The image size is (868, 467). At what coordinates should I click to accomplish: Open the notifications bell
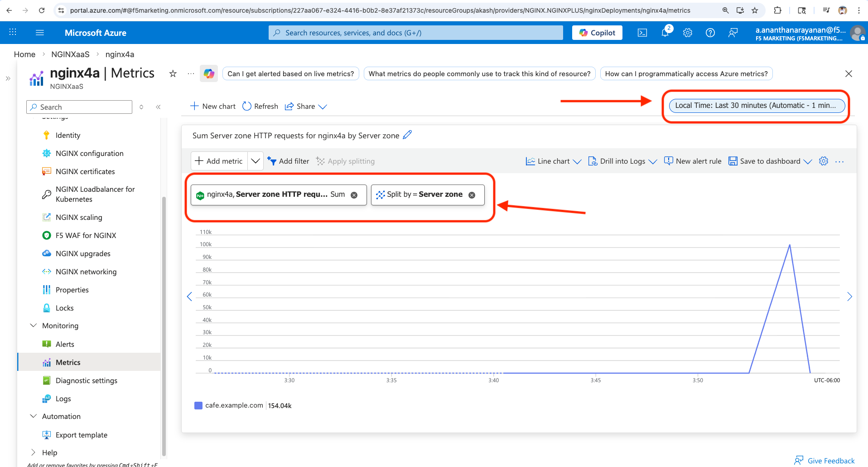click(x=665, y=33)
